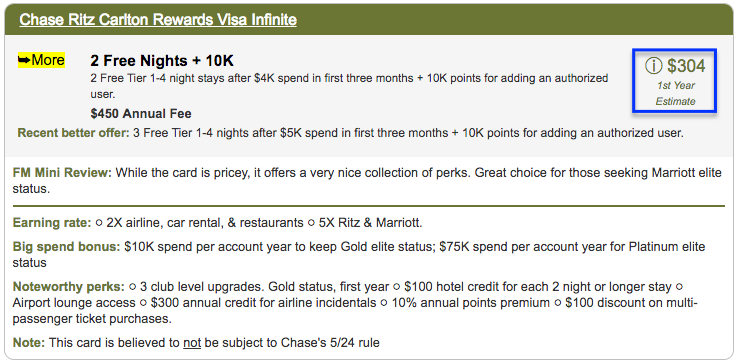Click the FM Mini Review label

click(x=63, y=173)
